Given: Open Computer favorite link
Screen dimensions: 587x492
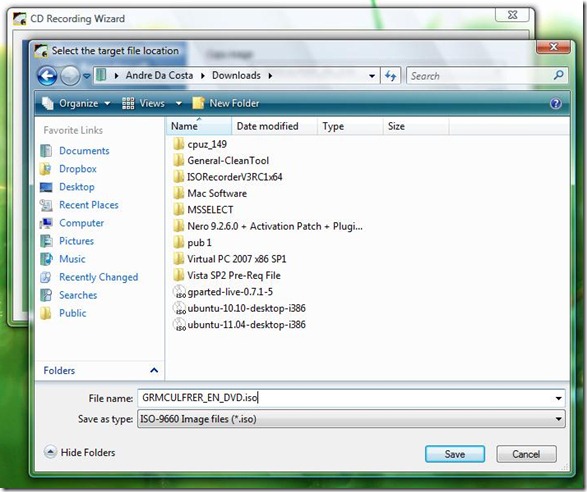Looking at the screenshot, I should (82, 223).
